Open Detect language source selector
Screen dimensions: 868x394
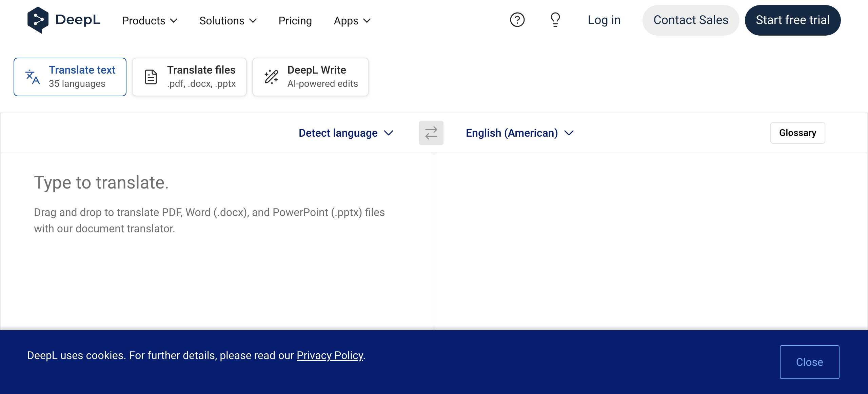click(346, 133)
